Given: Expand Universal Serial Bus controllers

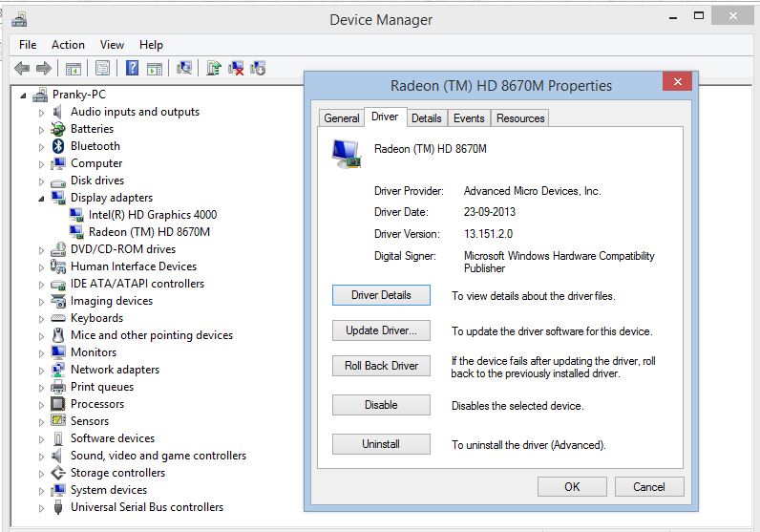Looking at the screenshot, I should tap(41, 507).
